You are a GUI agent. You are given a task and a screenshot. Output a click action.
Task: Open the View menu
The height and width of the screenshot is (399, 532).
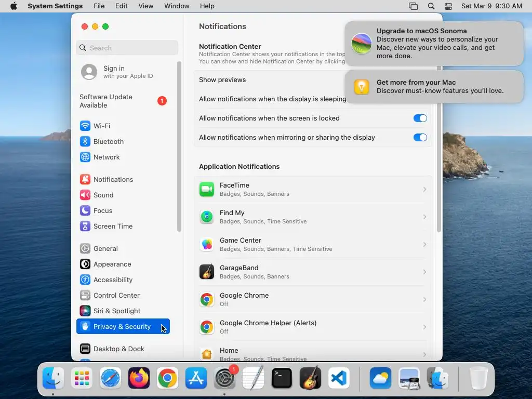pos(145,6)
